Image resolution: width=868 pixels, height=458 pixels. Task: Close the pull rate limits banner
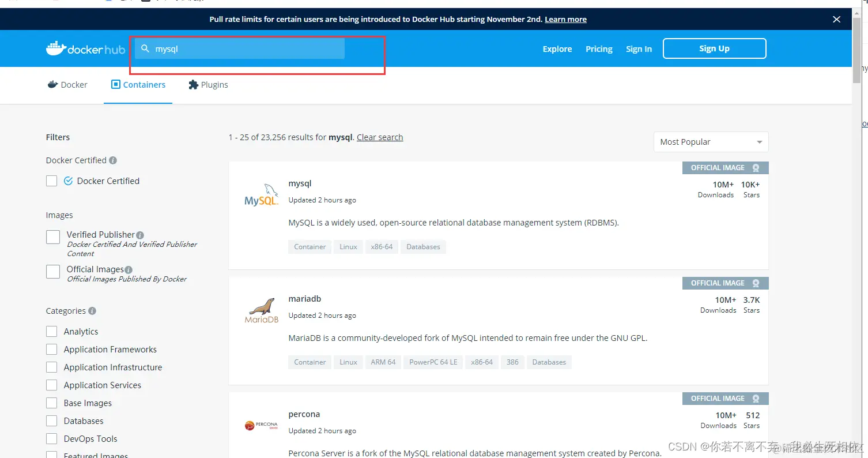tap(836, 19)
